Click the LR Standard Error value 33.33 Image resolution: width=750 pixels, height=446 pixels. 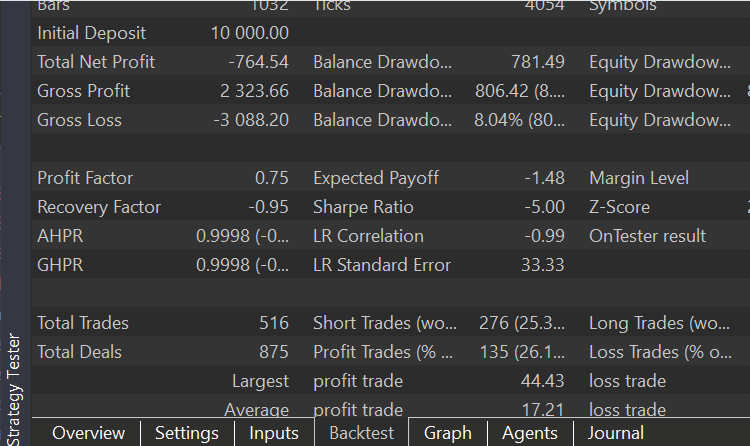pyautogui.click(x=543, y=265)
